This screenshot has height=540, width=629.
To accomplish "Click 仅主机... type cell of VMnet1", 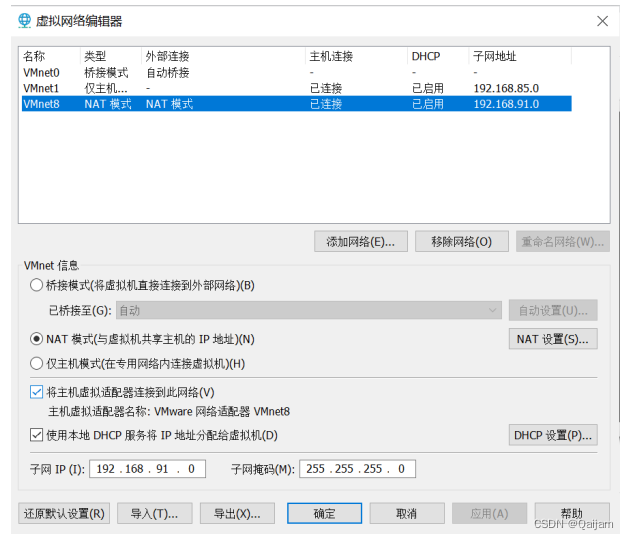I will click(106, 88).
